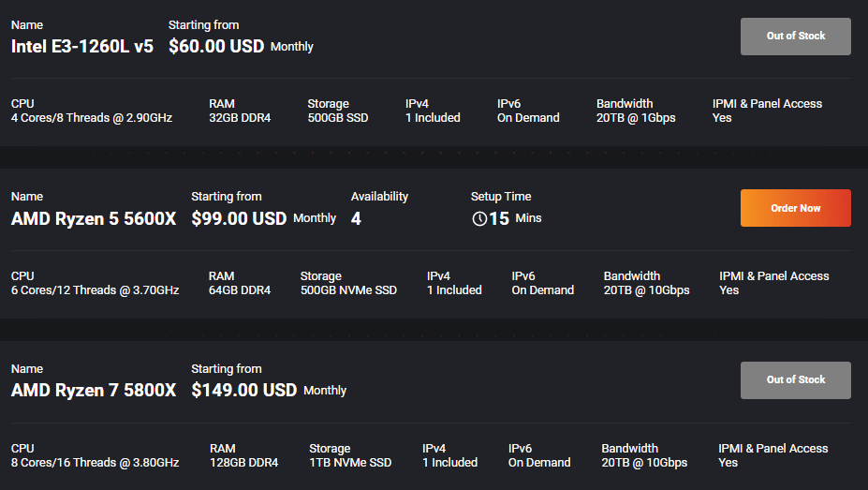This screenshot has width=868, height=490.
Task: Click 4 Cores/8 Threads @ 2.90GHz spec
Action: pyautogui.click(x=92, y=118)
